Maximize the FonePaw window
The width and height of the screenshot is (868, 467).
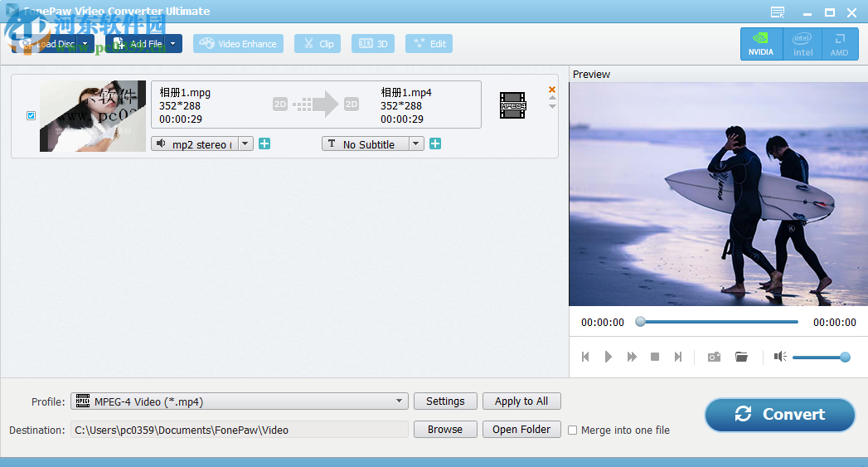click(x=829, y=12)
